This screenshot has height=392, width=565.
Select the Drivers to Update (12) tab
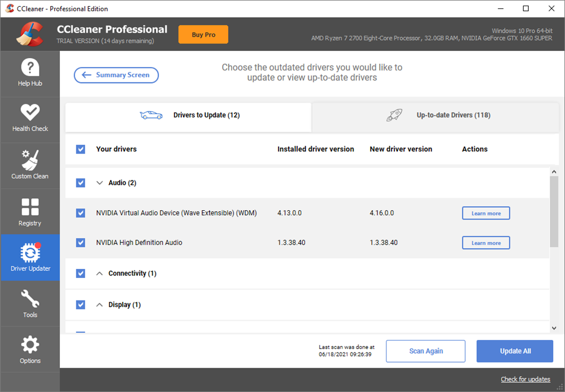coord(188,116)
